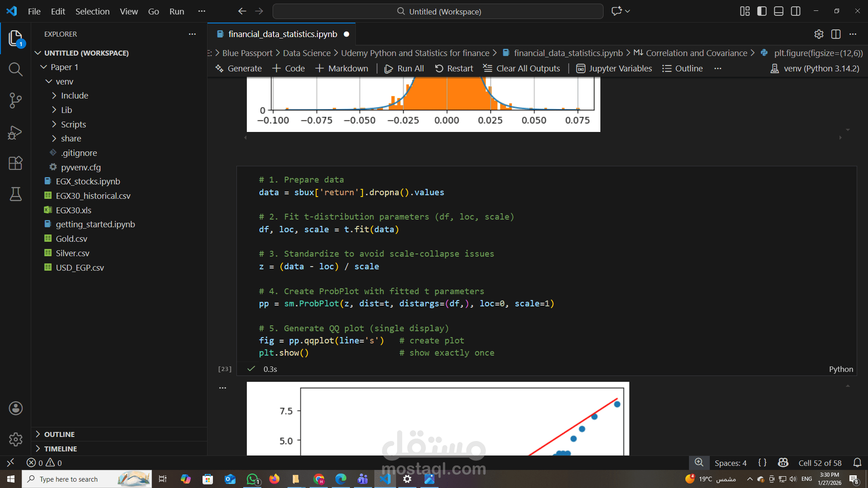Click the notifications bell in status bar
The height and width of the screenshot is (488, 868).
(857, 463)
